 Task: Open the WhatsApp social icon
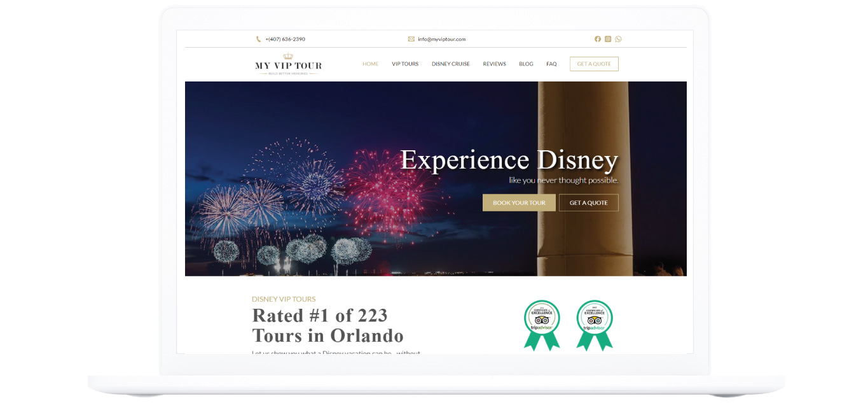(x=618, y=39)
